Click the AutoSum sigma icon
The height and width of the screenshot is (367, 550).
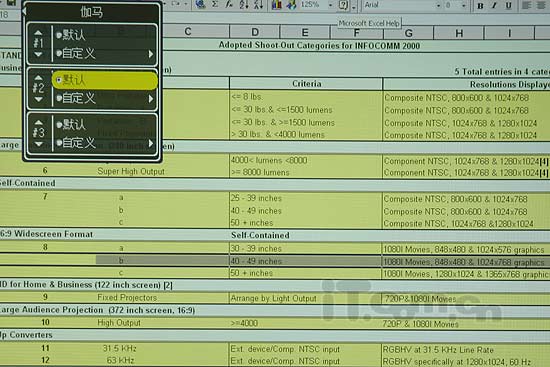pos(215,4)
